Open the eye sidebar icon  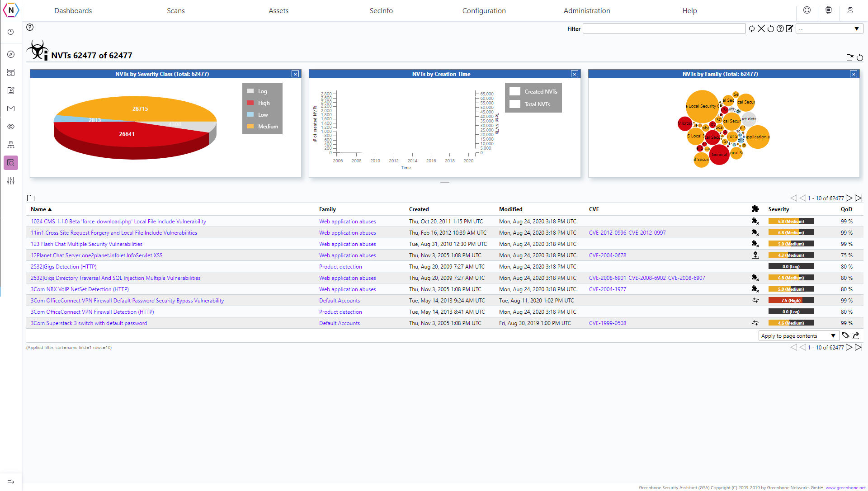(11, 127)
